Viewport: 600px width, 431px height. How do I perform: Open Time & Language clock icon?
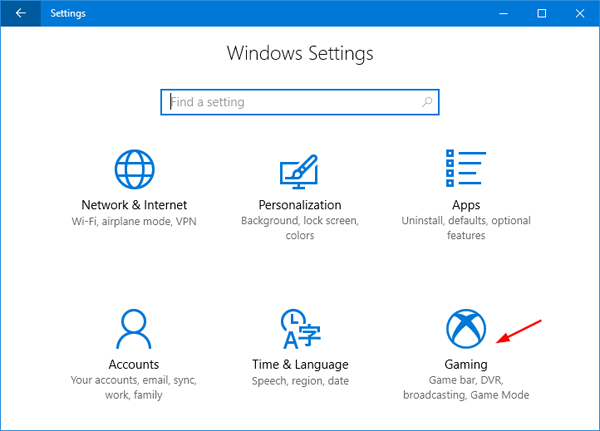(300, 329)
